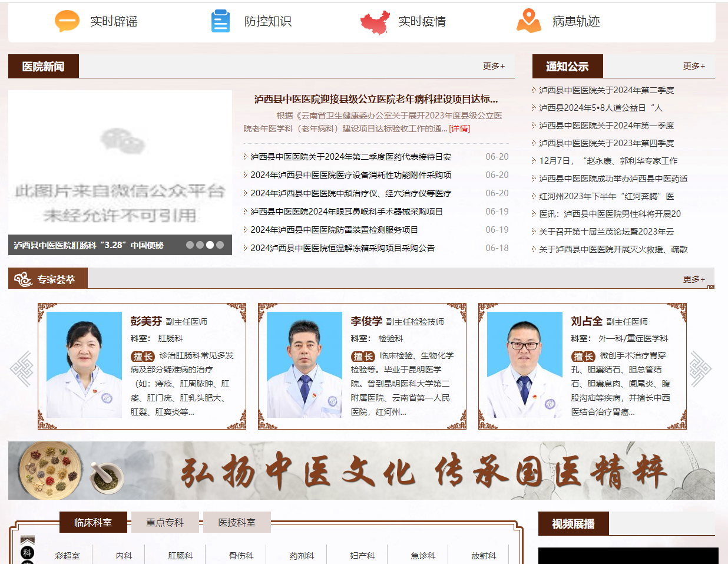This screenshot has height=564, width=728.
Task: Click the red [详情] details link
Action: click(x=459, y=128)
